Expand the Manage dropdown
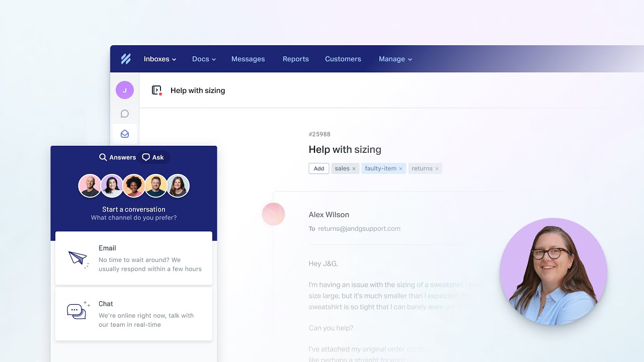This screenshot has width=644, height=362. (x=395, y=59)
